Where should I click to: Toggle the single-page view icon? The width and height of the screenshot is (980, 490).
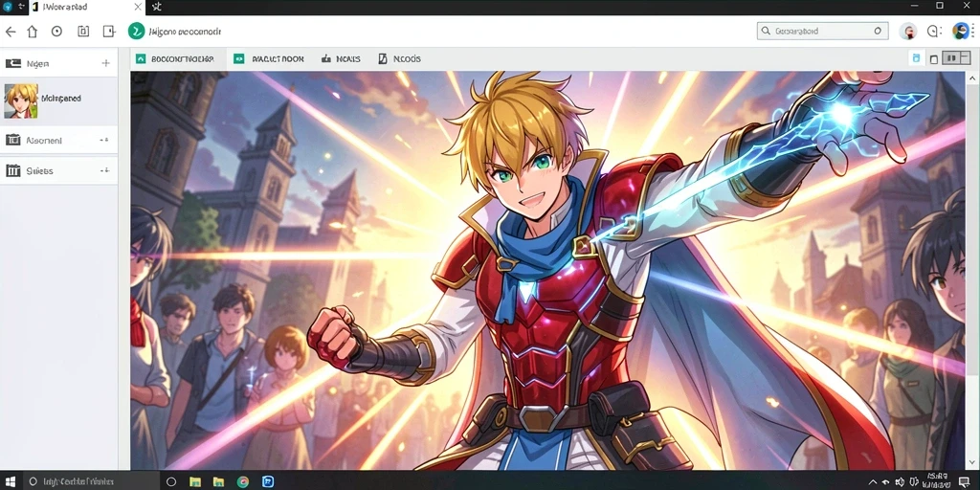tap(934, 58)
